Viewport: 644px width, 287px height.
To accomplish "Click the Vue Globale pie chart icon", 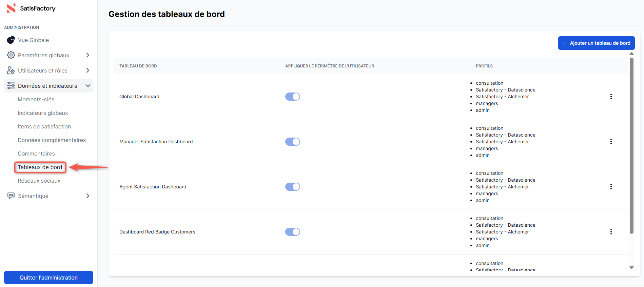I will tap(11, 40).
